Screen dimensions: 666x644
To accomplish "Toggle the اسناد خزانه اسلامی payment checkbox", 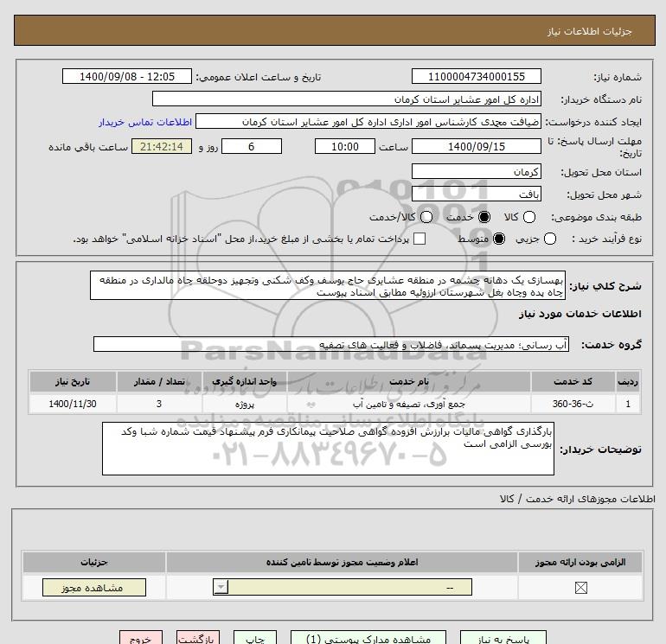I will pos(419,239).
